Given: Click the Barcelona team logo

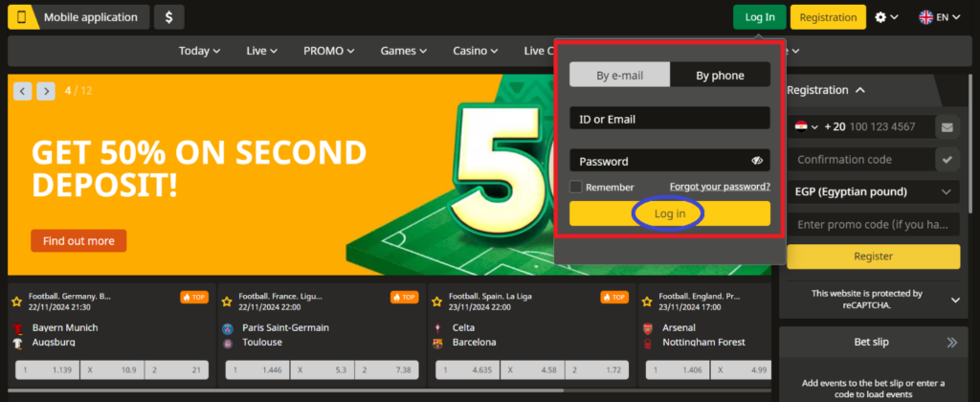Looking at the screenshot, I should 437,344.
